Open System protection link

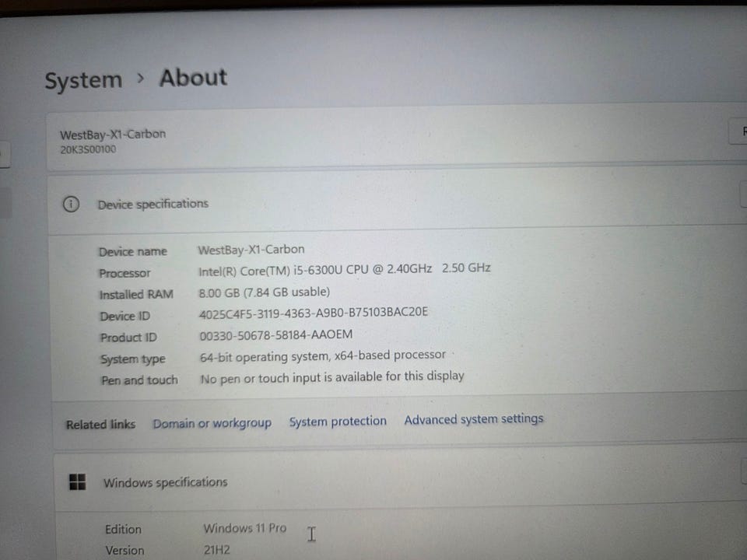point(338,422)
